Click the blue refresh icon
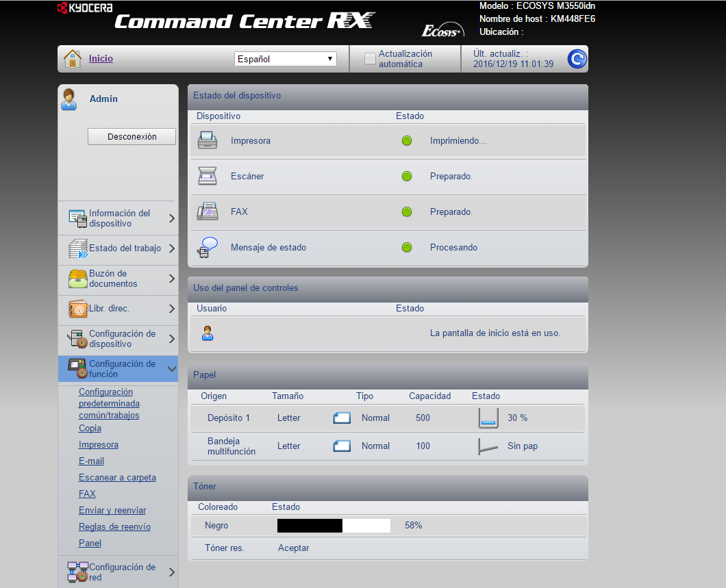This screenshot has width=726, height=588. (x=577, y=59)
